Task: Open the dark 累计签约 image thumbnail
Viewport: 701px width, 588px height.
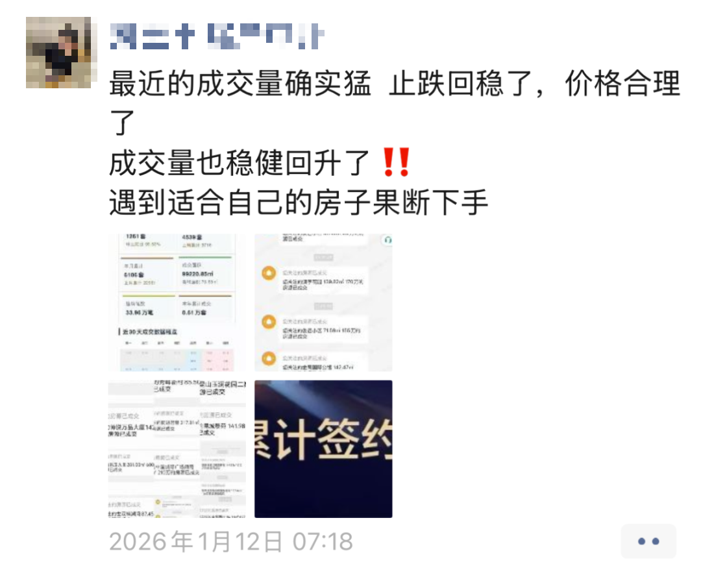Action: (323, 449)
